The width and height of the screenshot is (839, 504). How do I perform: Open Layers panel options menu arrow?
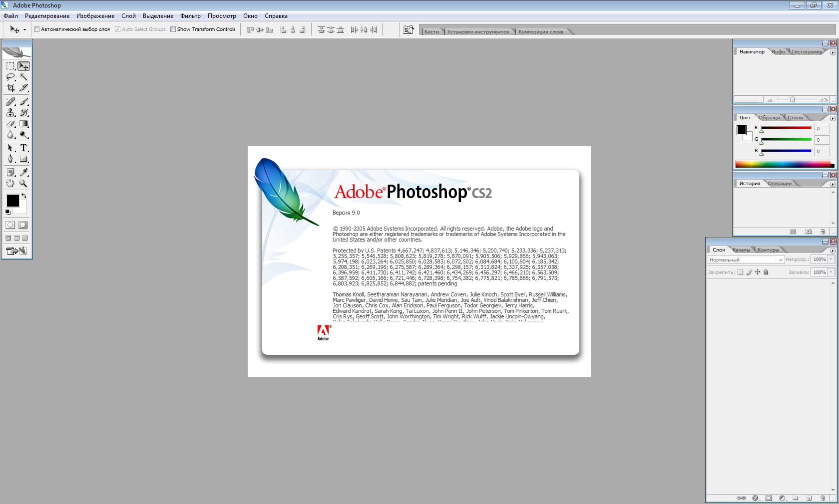833,251
